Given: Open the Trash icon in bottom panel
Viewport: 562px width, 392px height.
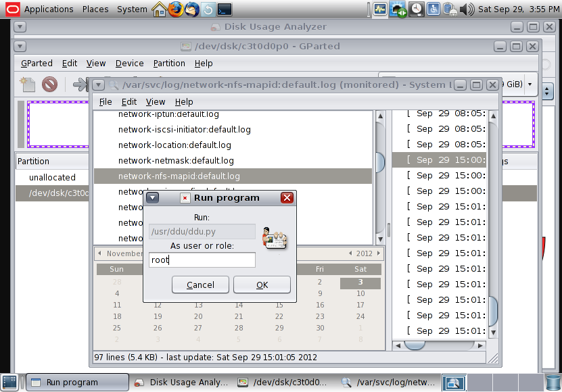Looking at the screenshot, I should coord(553,383).
